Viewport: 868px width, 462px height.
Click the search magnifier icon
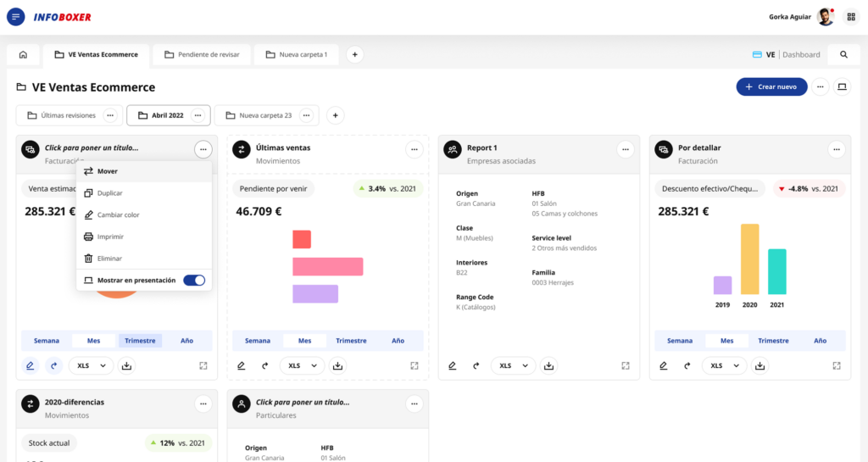(843, 55)
